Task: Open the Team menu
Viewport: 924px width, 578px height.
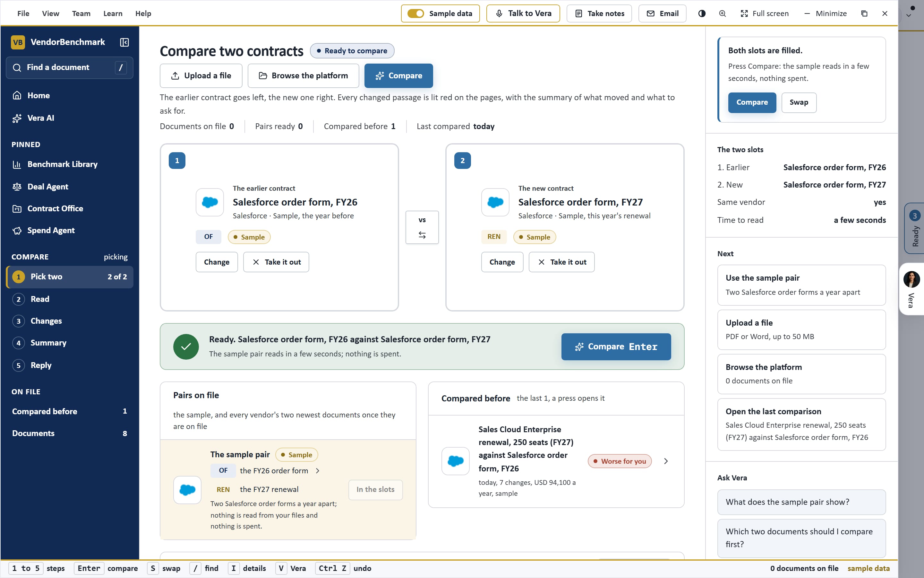Action: 81,13
